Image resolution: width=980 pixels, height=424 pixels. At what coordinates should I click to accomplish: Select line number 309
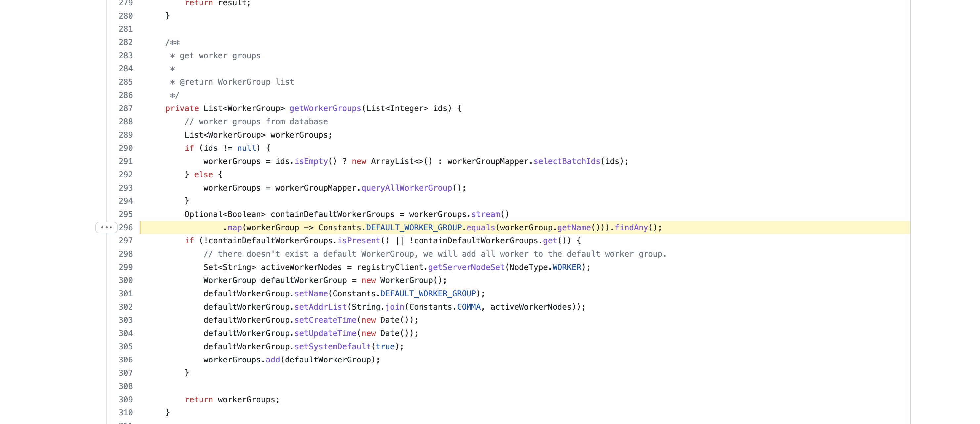[126, 399]
